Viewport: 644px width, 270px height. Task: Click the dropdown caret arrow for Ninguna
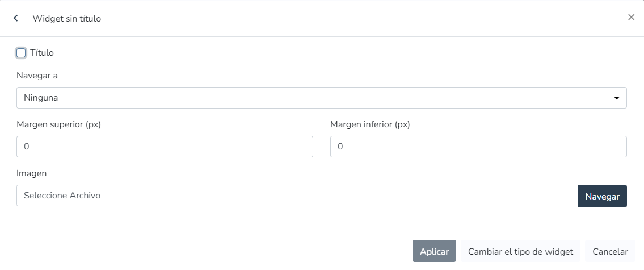(x=617, y=98)
